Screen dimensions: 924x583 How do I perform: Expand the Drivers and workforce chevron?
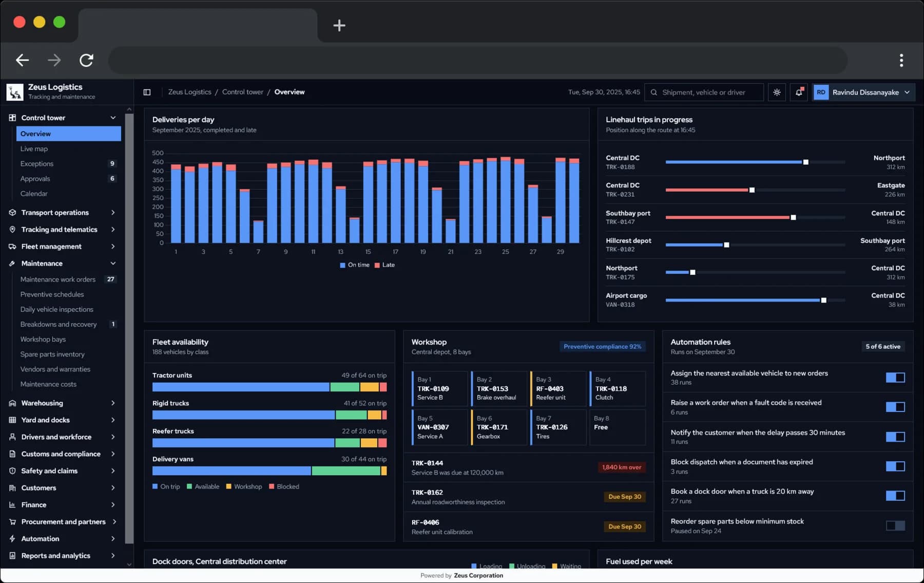[x=113, y=437]
